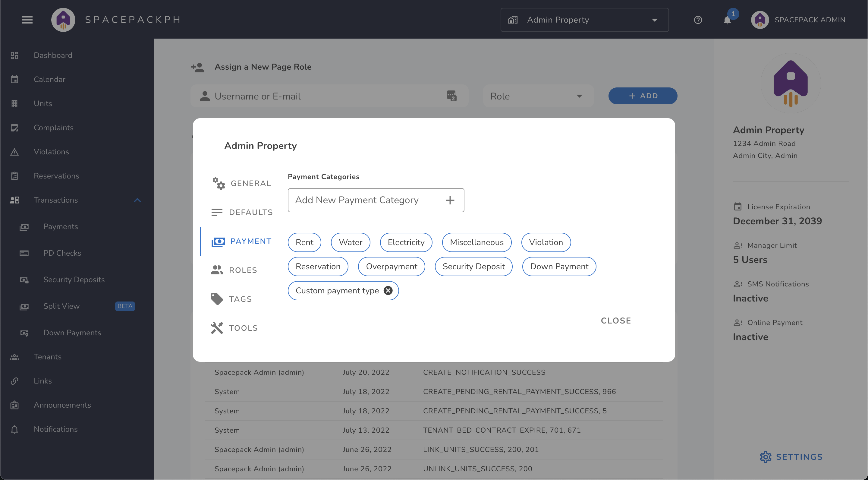Click the Violation category chip
The height and width of the screenshot is (480, 868).
coord(546,242)
